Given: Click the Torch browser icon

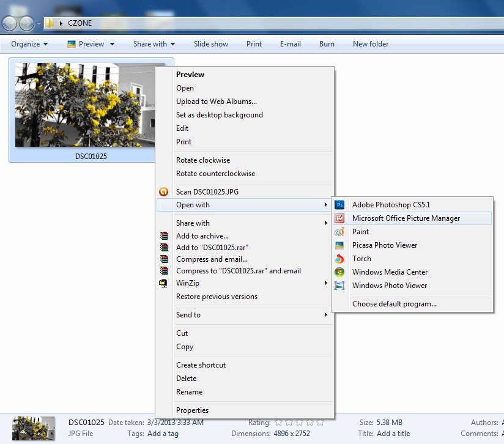Looking at the screenshot, I should pos(339,259).
